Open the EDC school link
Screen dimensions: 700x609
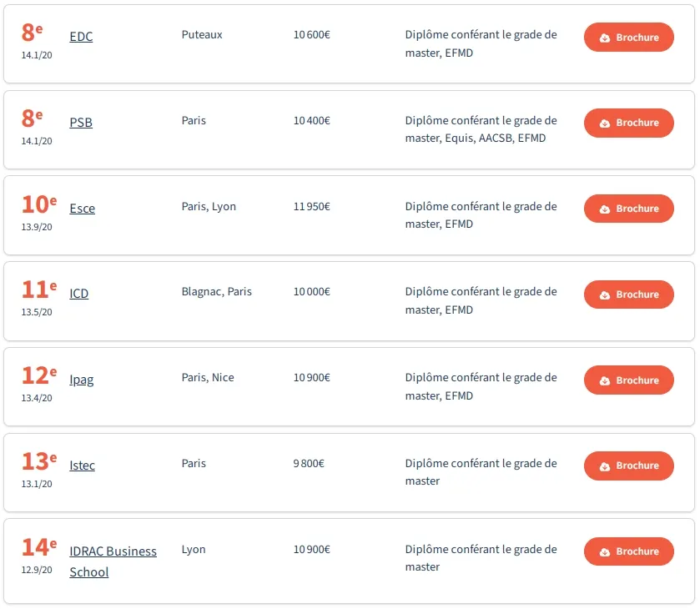81,36
